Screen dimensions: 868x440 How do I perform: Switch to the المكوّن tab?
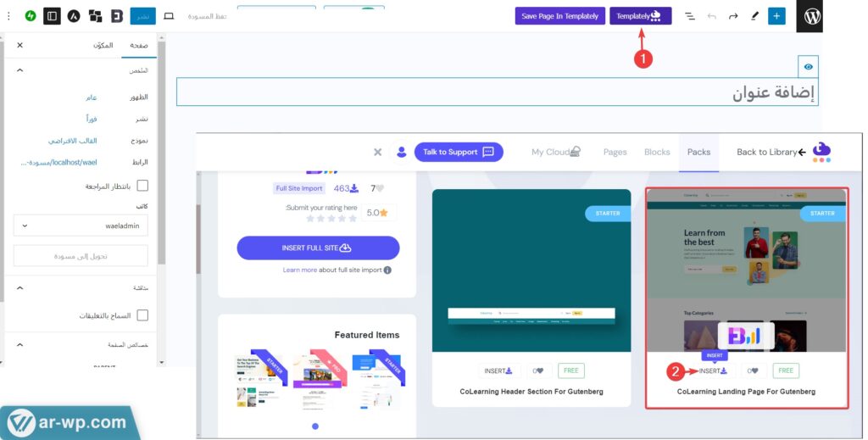(x=103, y=46)
